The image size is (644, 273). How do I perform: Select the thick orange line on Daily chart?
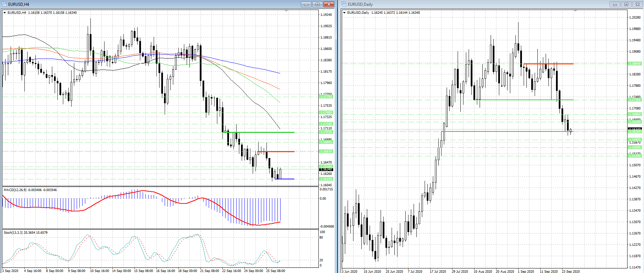coord(548,64)
